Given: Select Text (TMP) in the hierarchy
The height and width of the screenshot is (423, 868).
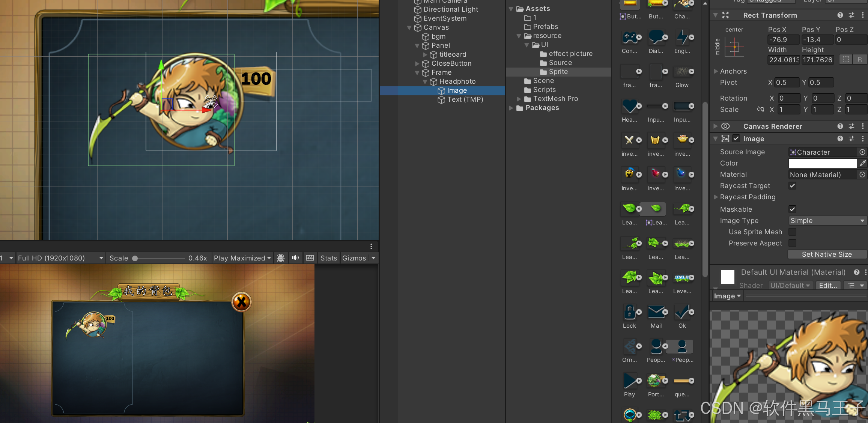Looking at the screenshot, I should coord(465,99).
